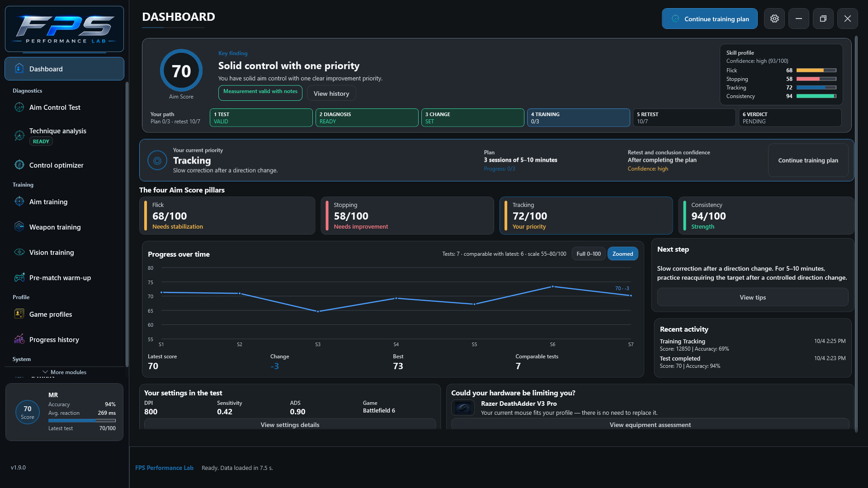This screenshot has width=868, height=488.
Task: Open settings with the gear icon
Action: pos(774,19)
